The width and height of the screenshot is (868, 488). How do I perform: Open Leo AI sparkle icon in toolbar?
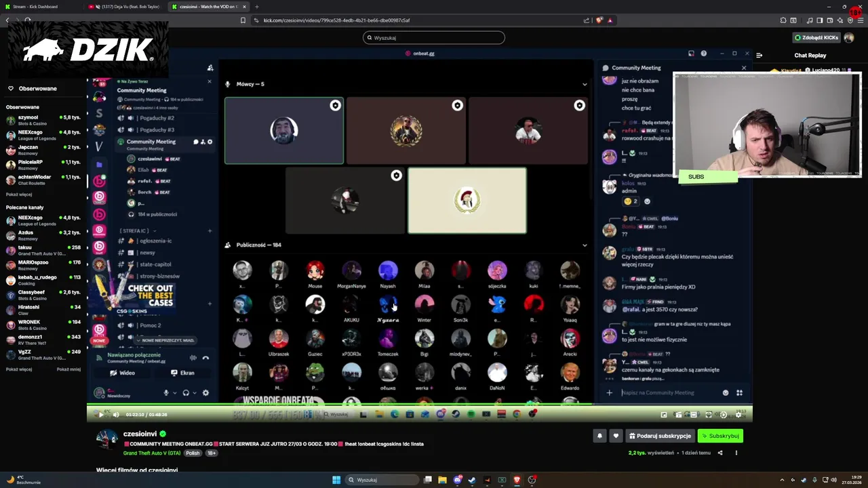[840, 20]
